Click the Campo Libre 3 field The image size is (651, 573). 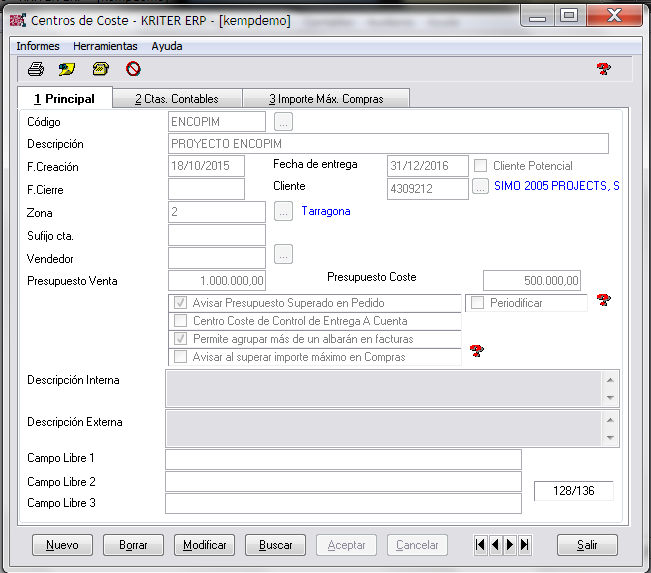(x=343, y=503)
